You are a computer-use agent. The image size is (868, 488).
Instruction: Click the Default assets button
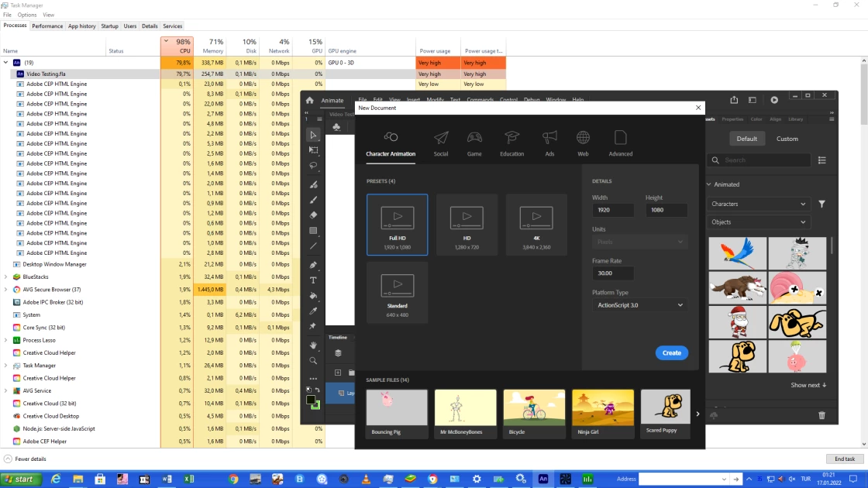[x=746, y=139]
